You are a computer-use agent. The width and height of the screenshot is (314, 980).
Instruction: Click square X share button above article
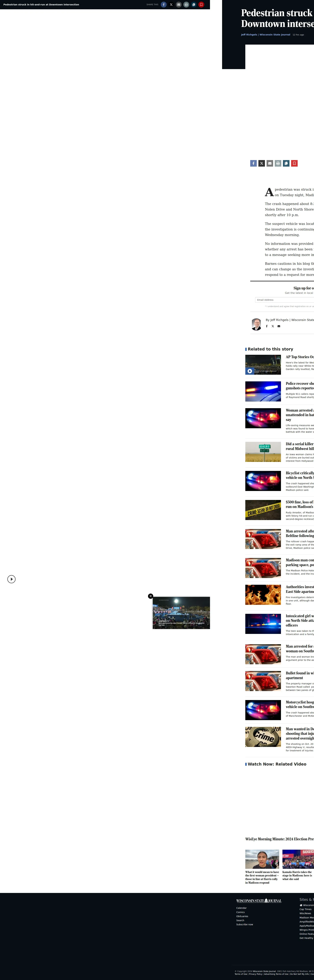(261, 163)
